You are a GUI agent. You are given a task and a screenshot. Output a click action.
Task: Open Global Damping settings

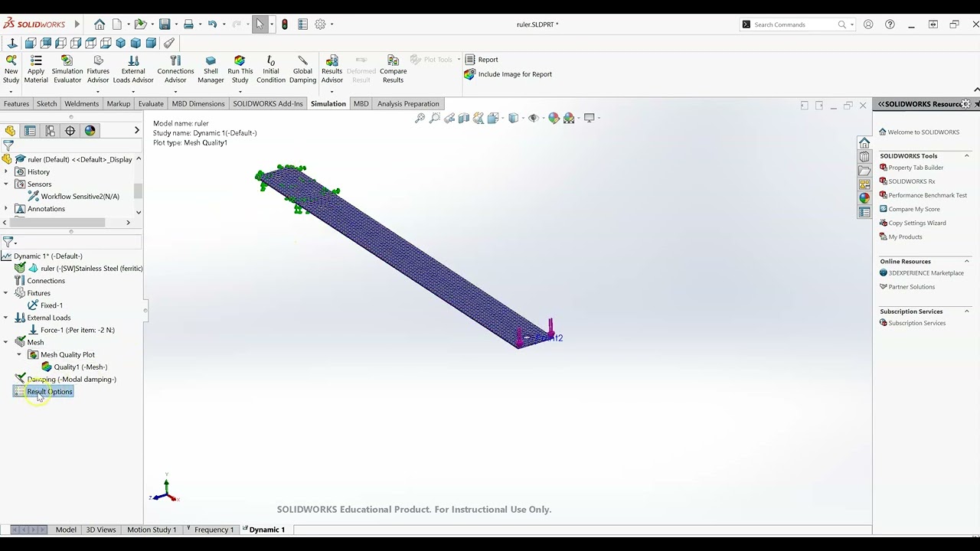tap(302, 70)
